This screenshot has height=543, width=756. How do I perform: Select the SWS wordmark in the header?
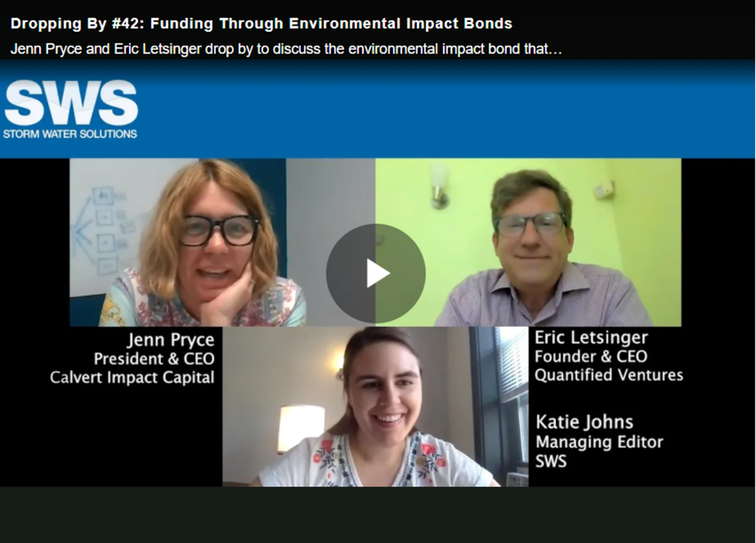point(69,102)
